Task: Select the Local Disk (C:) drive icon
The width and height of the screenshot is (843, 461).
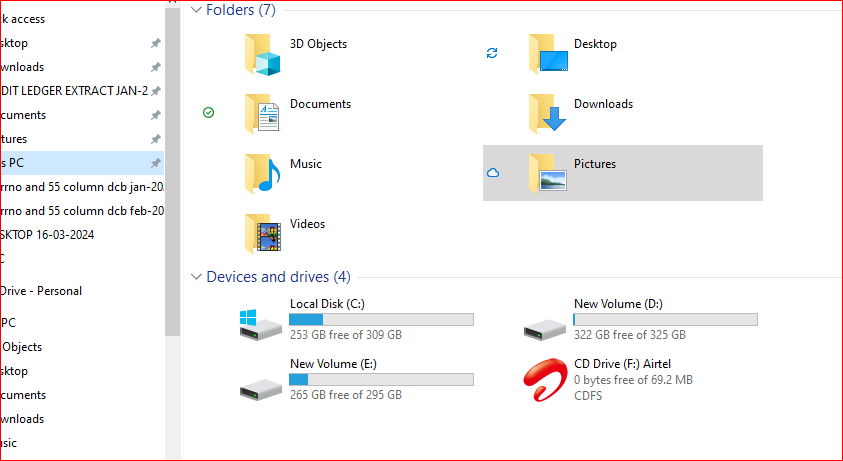Action: [260, 324]
